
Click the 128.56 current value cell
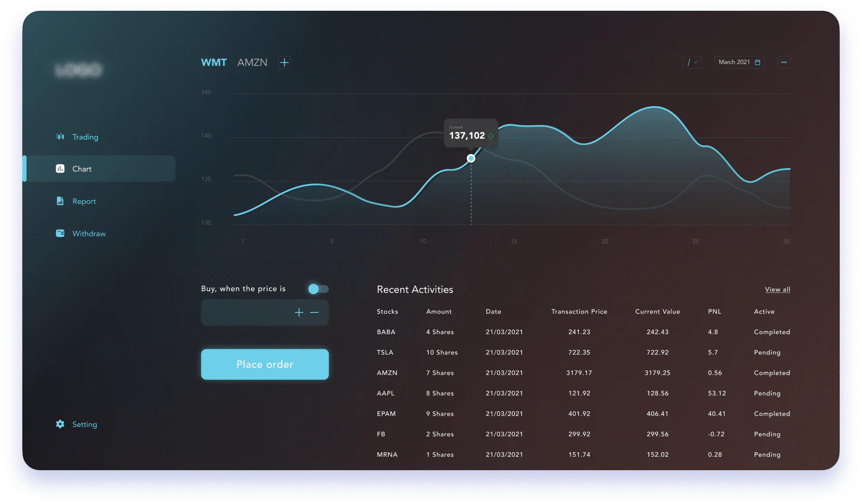pyautogui.click(x=658, y=393)
